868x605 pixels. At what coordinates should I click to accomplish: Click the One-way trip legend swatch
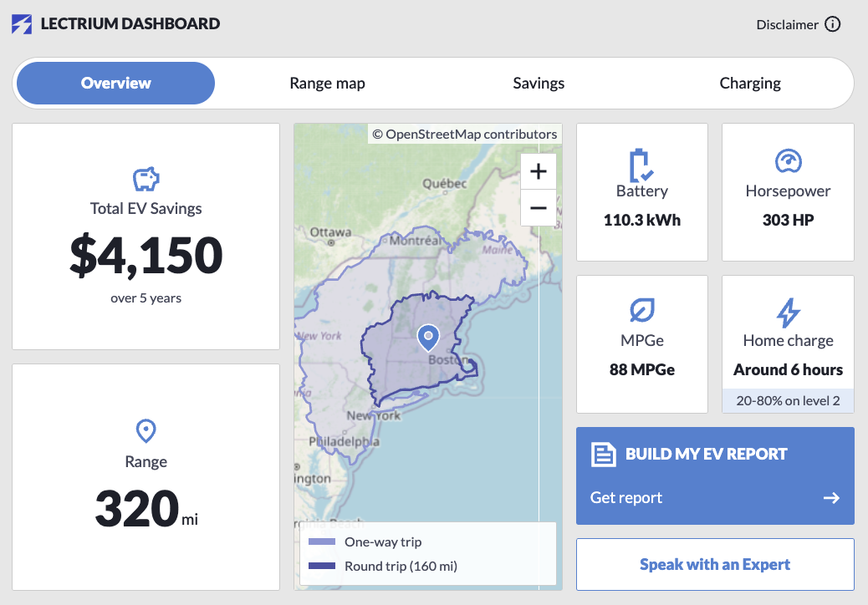coord(322,541)
